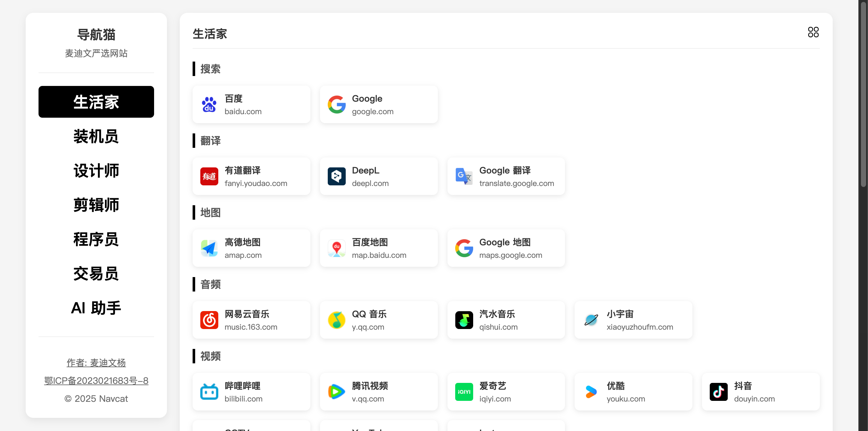Open the AI 助手 category
The image size is (868, 431).
pyautogui.click(x=96, y=308)
